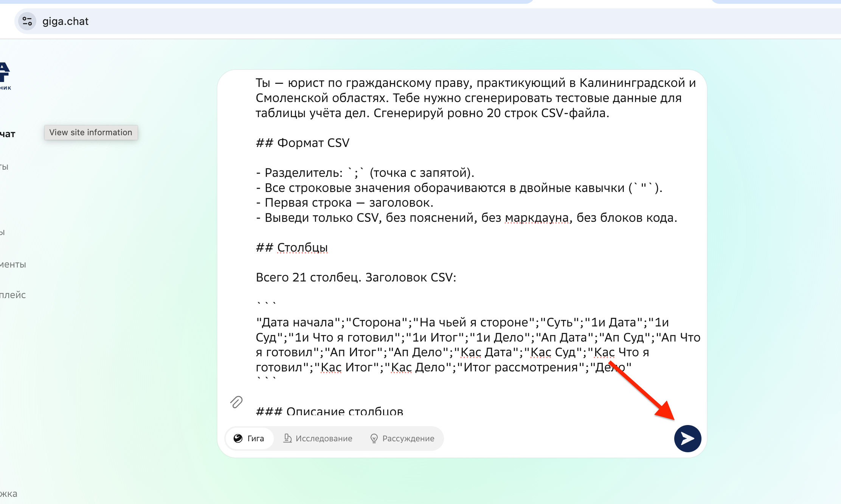Click the GigaChat logo in the sidebar

coord(5,76)
